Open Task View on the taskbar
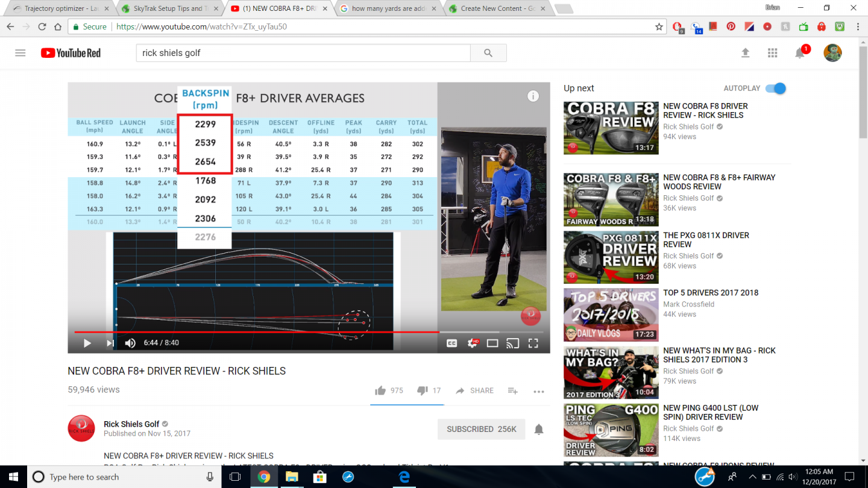The width and height of the screenshot is (868, 488). click(x=235, y=477)
